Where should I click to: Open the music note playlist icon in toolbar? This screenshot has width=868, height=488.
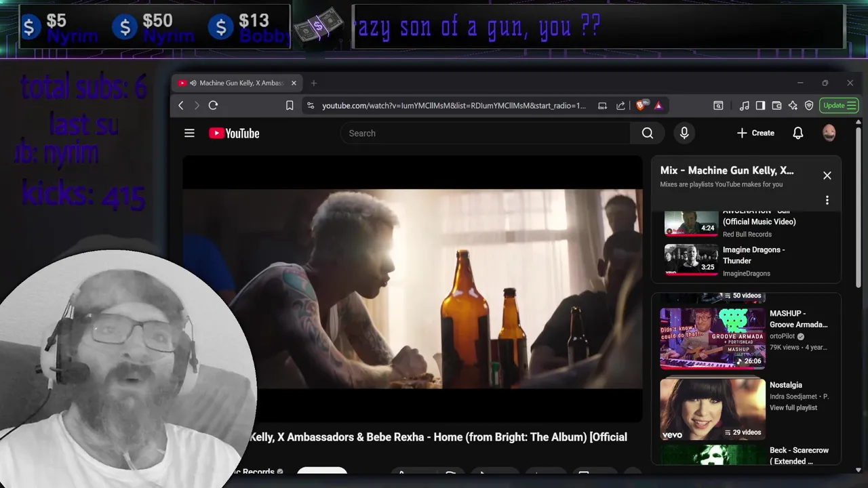[x=745, y=106]
